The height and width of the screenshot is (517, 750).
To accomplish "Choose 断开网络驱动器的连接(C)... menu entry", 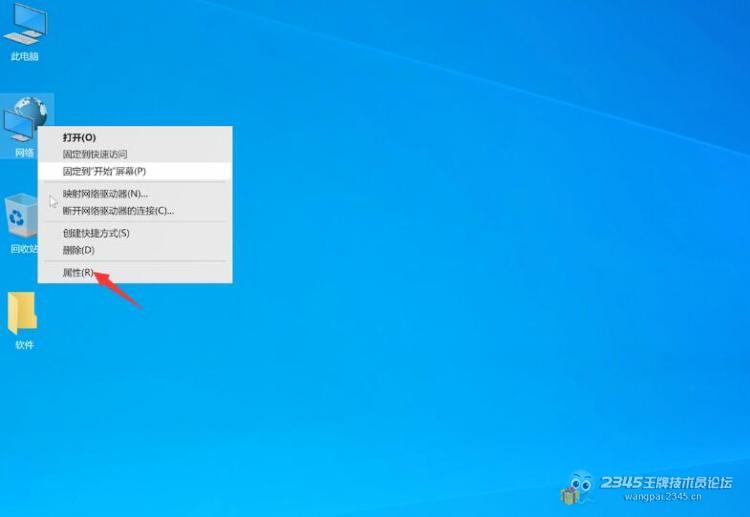I will [135, 211].
